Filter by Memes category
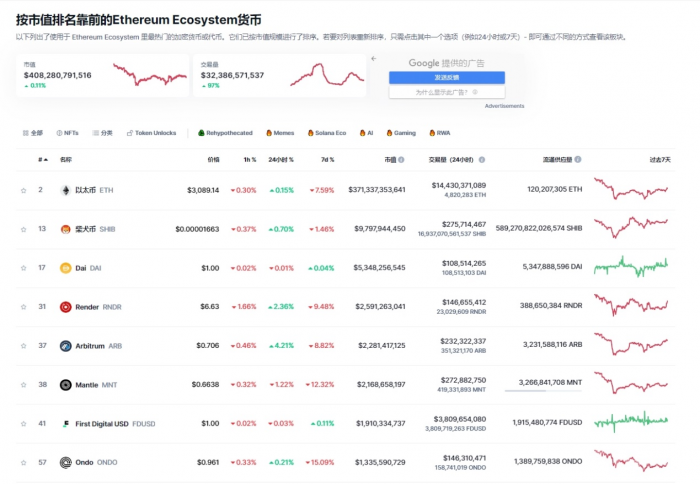Image resolution: width=700 pixels, height=484 pixels. pos(280,133)
